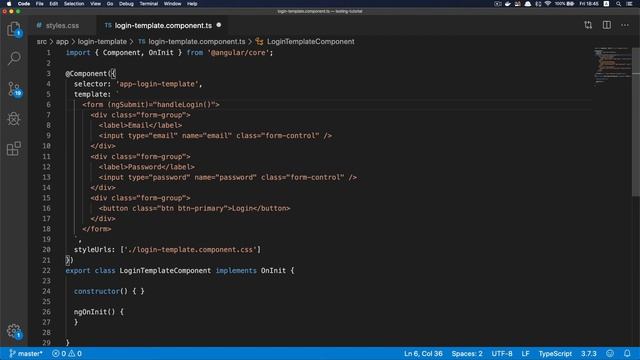Viewport: 640px width, 360px height.
Task: Place cursor on the handleLogin() line
Action: (x=151, y=104)
